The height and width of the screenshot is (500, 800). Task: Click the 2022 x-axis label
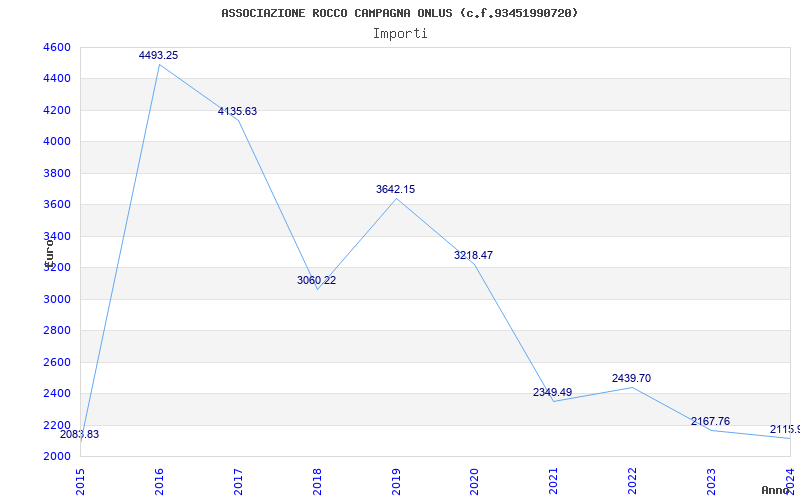click(632, 481)
